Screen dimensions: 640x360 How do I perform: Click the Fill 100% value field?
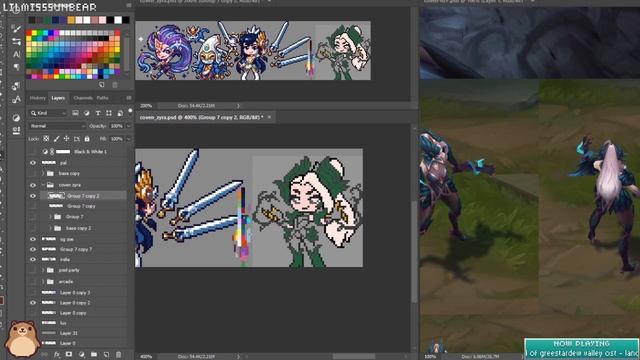coord(117,139)
